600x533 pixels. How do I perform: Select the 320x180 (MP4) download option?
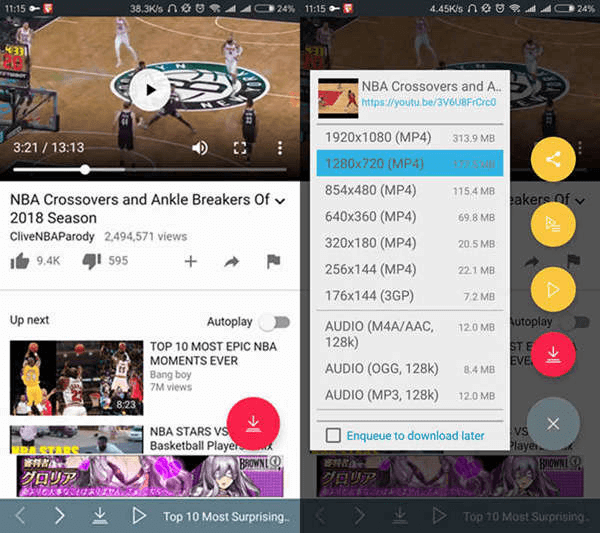pyautogui.click(x=410, y=243)
